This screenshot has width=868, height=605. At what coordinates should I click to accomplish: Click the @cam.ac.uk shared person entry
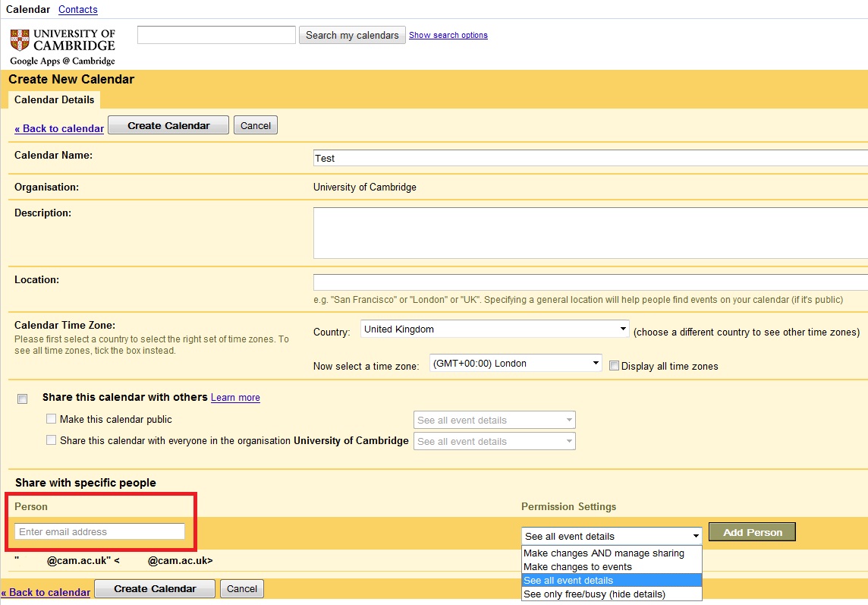(114, 560)
